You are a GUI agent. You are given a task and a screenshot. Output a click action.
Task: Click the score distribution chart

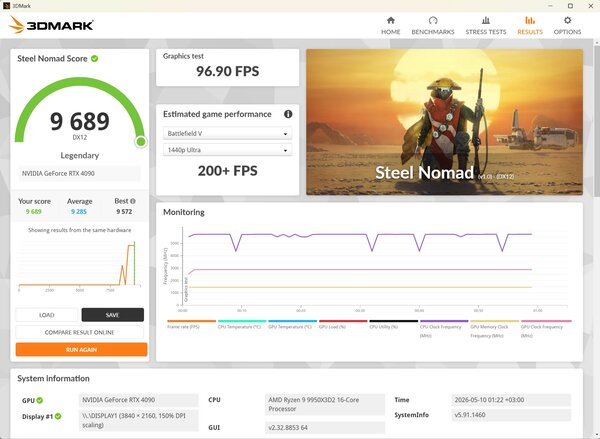point(80,264)
